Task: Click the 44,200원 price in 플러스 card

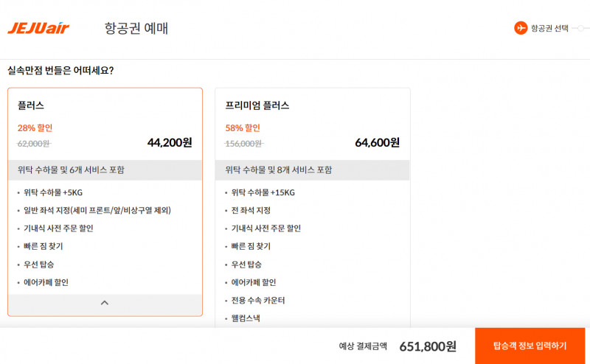Action: click(x=170, y=142)
